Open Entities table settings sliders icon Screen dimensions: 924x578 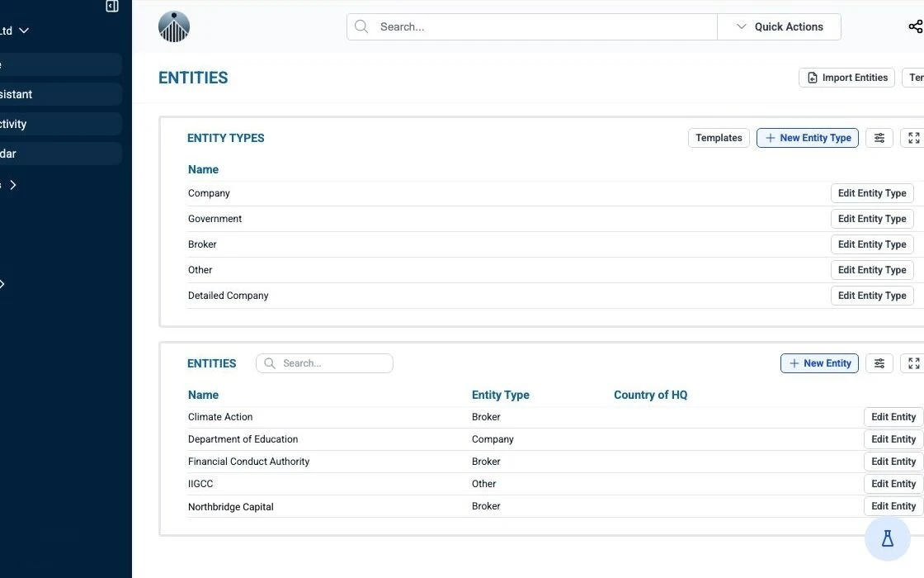(879, 363)
